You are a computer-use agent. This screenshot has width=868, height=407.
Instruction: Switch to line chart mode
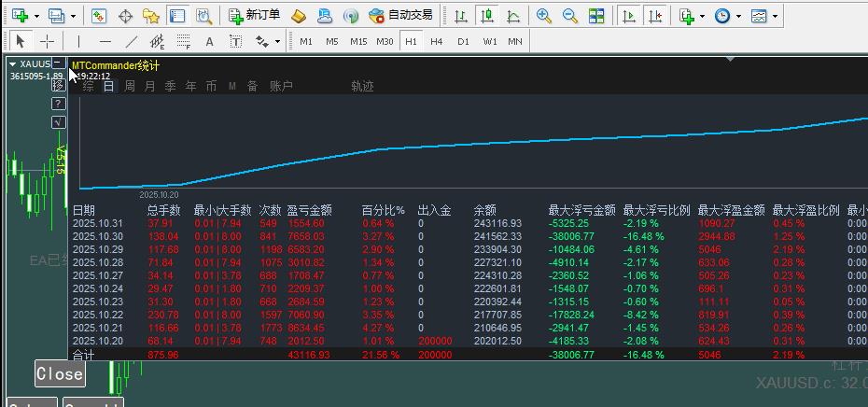513,16
